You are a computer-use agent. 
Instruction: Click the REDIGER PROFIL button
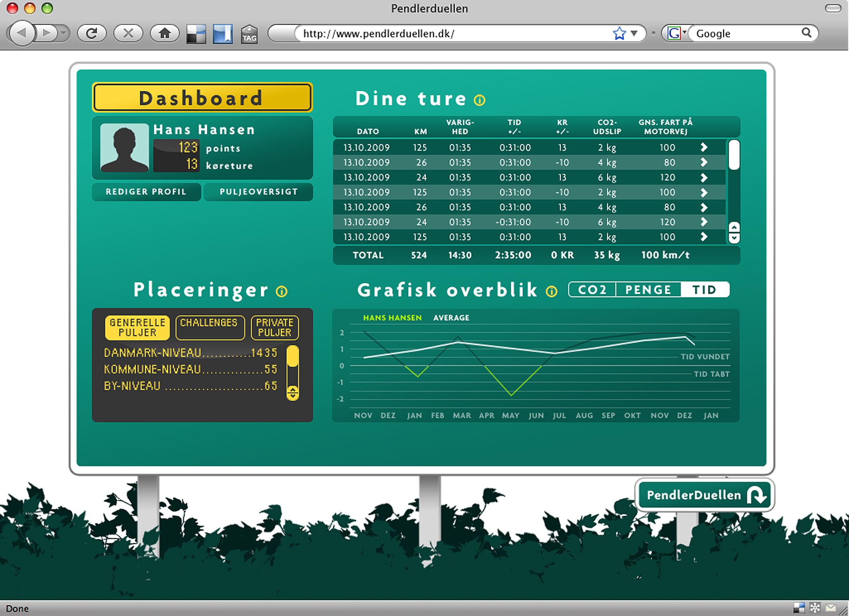pos(146,192)
